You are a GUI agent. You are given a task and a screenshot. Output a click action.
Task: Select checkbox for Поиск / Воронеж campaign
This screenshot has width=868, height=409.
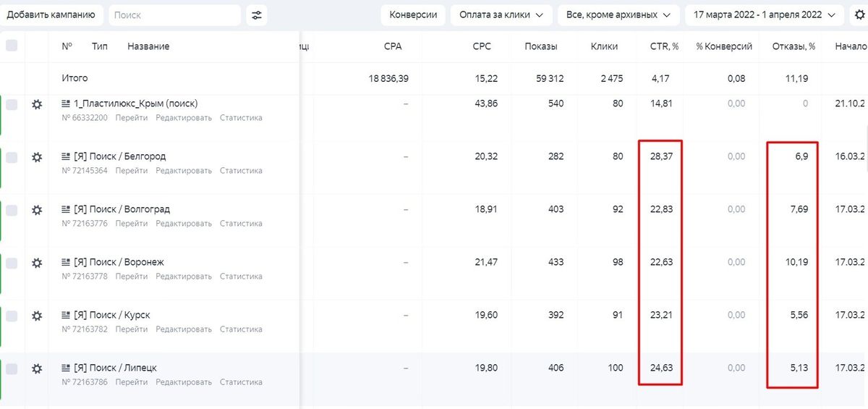(12, 263)
